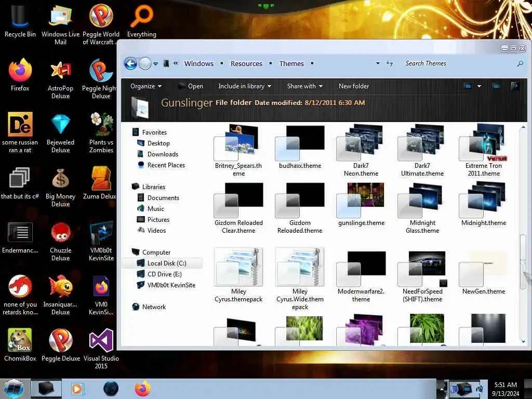Select the Chuzzle Deluxe desktop icon
The image size is (532, 399).
pyautogui.click(x=60, y=241)
